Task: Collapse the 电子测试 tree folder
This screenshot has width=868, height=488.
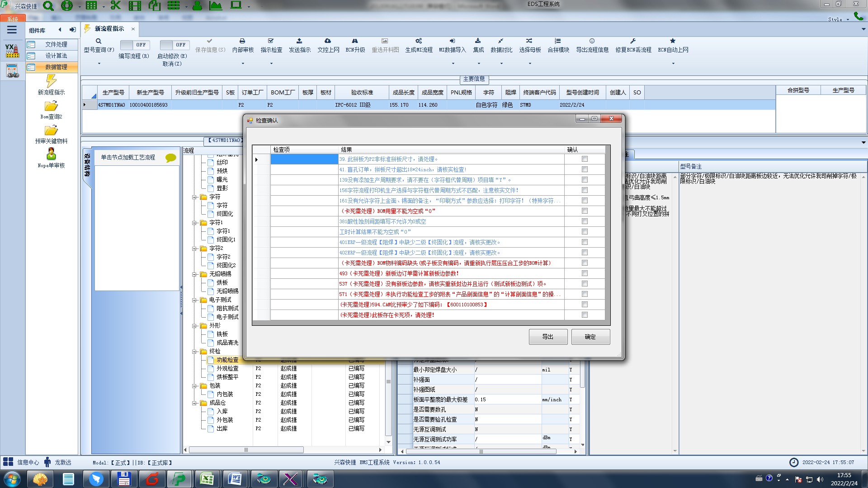Action: pyautogui.click(x=195, y=300)
